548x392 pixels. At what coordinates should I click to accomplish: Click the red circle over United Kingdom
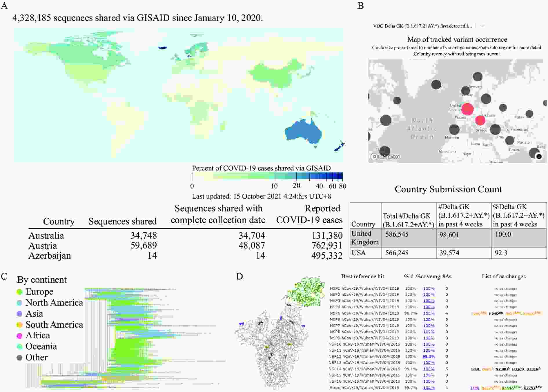pos(467,109)
